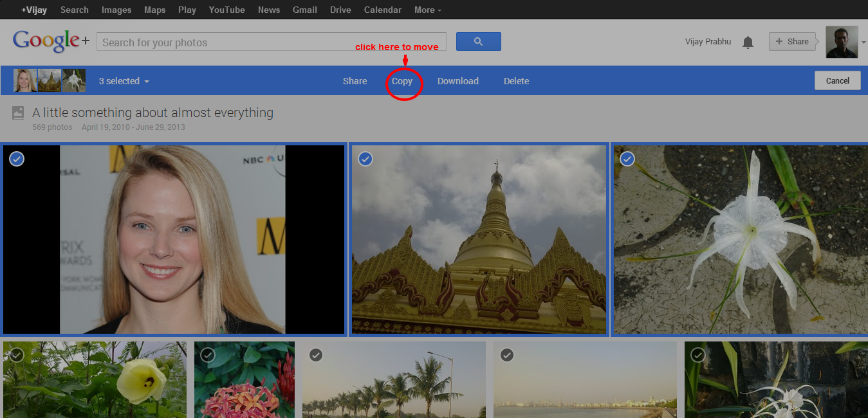Open your profile picture in the top right

point(842,41)
